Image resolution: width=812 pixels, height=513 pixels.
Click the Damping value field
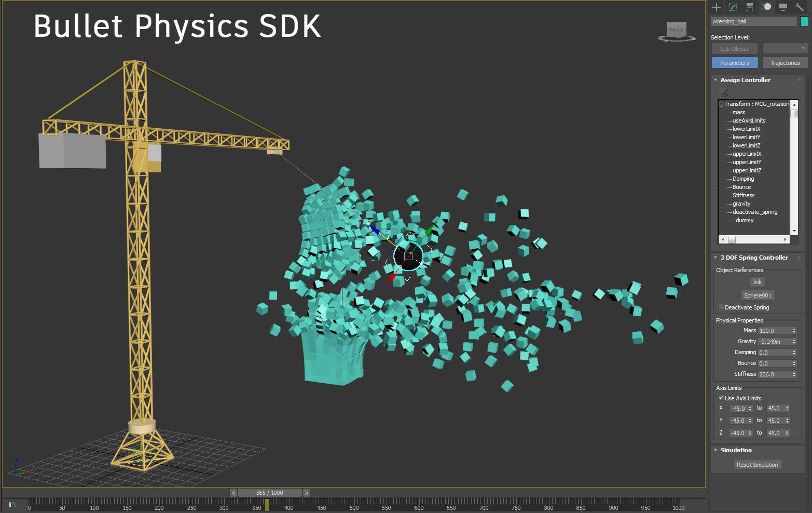(x=774, y=353)
